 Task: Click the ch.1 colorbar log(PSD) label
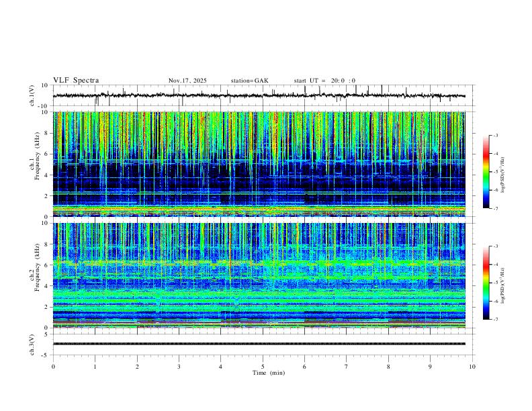[503, 175]
